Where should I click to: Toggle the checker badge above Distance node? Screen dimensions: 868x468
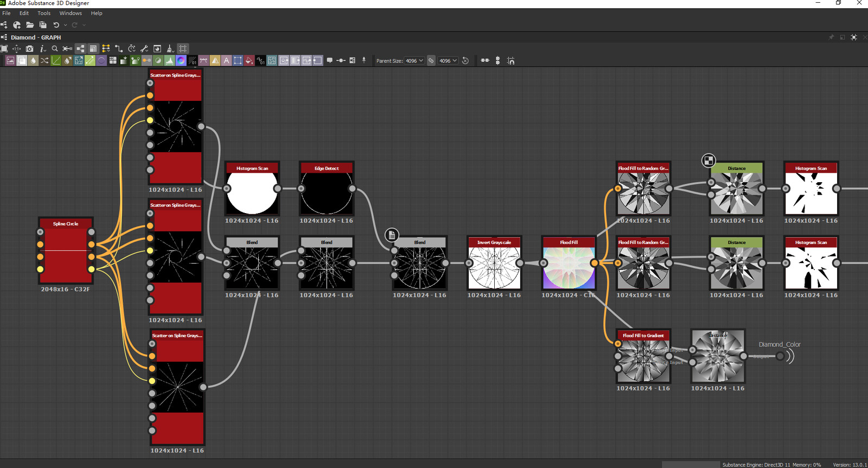click(709, 161)
